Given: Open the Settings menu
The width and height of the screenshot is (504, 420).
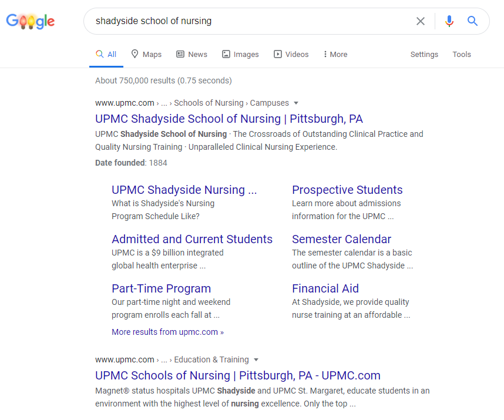Looking at the screenshot, I should [424, 54].
